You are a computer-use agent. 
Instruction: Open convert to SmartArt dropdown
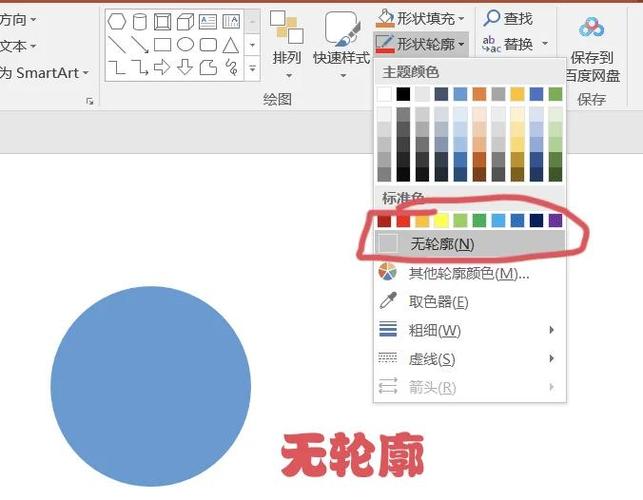pyautogui.click(x=43, y=73)
